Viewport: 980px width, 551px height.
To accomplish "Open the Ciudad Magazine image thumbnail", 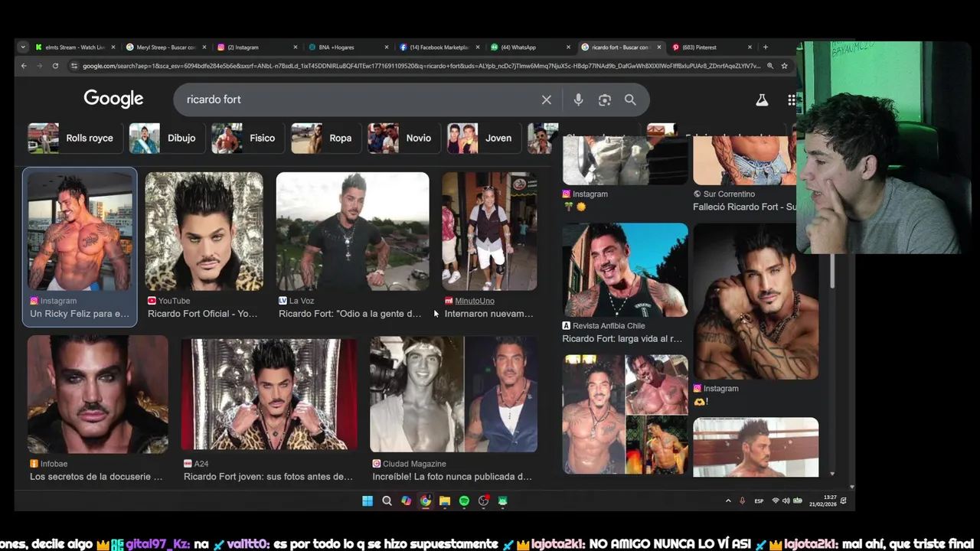I will (x=453, y=395).
